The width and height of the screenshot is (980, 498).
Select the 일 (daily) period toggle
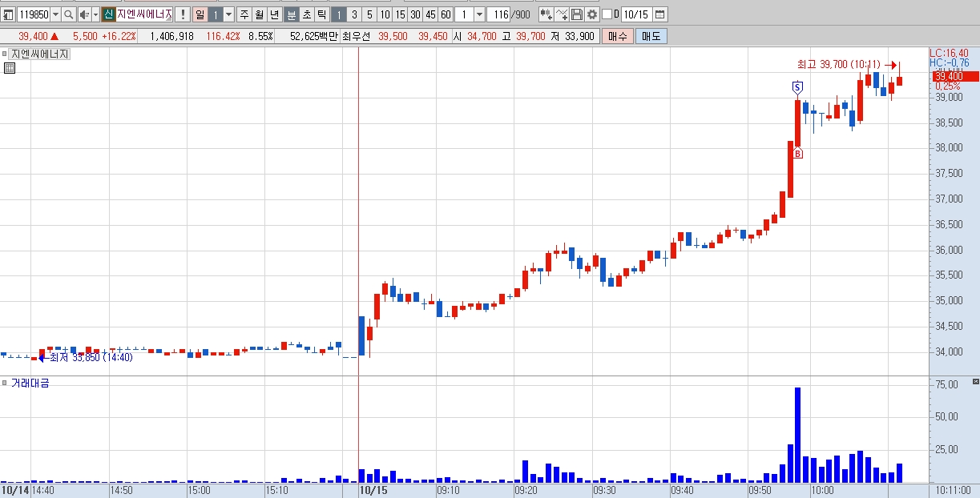pos(200,14)
